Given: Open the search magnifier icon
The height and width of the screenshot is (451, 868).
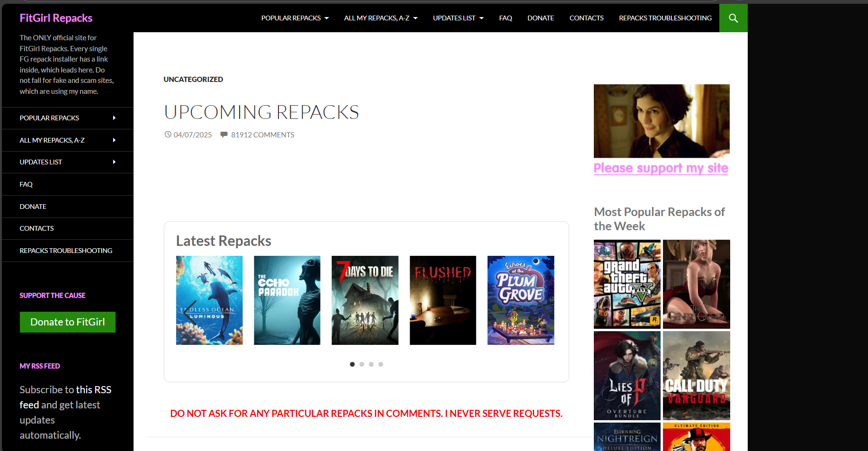Looking at the screenshot, I should [x=733, y=18].
